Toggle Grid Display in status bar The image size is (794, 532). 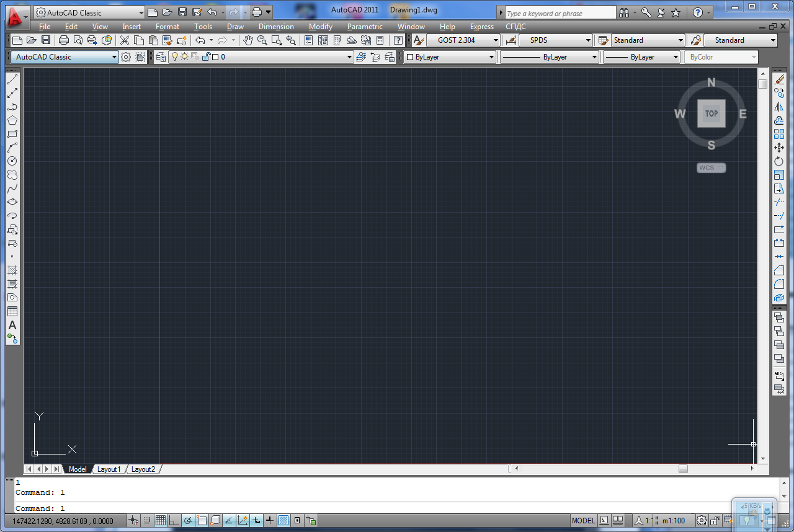click(161, 521)
